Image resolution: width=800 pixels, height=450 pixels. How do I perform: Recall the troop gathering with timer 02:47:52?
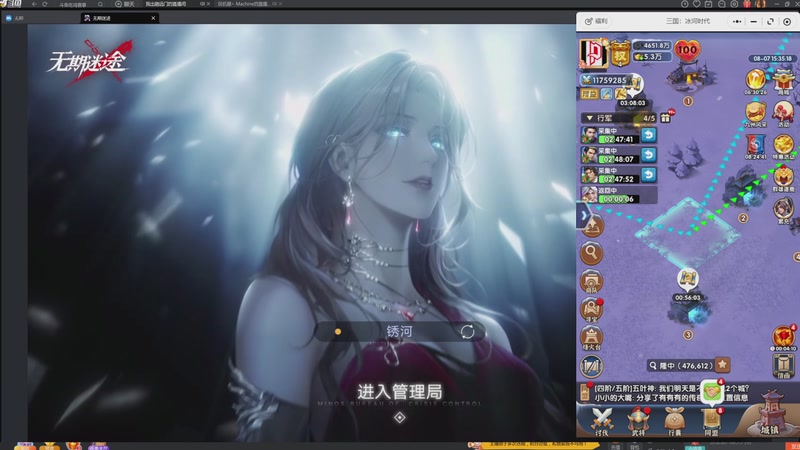648,174
